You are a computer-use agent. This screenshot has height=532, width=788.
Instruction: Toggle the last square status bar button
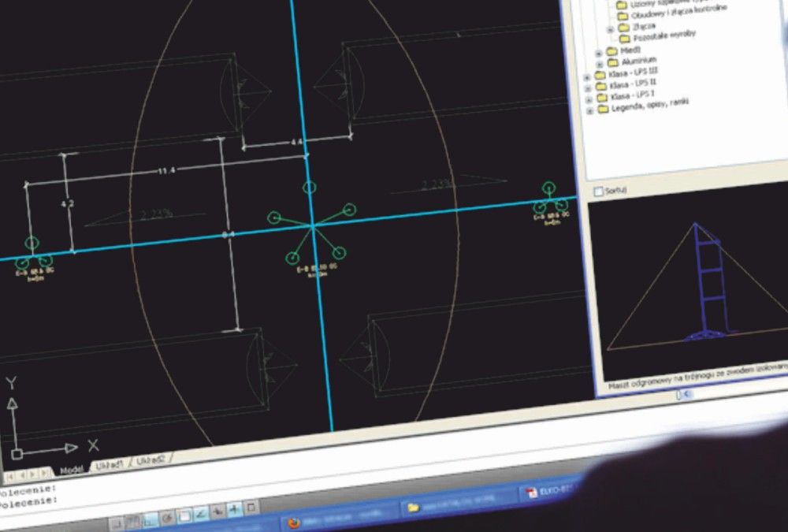(251, 508)
